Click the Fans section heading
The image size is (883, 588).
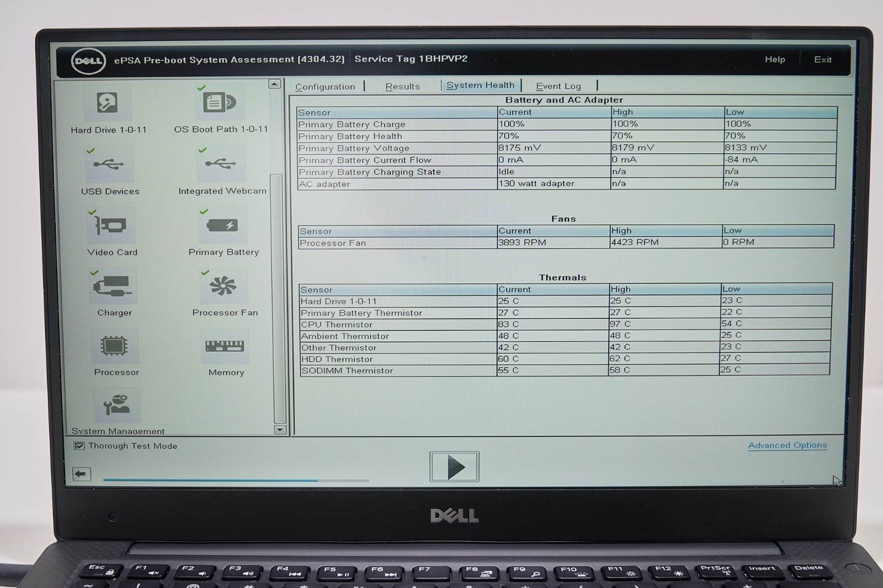click(563, 219)
